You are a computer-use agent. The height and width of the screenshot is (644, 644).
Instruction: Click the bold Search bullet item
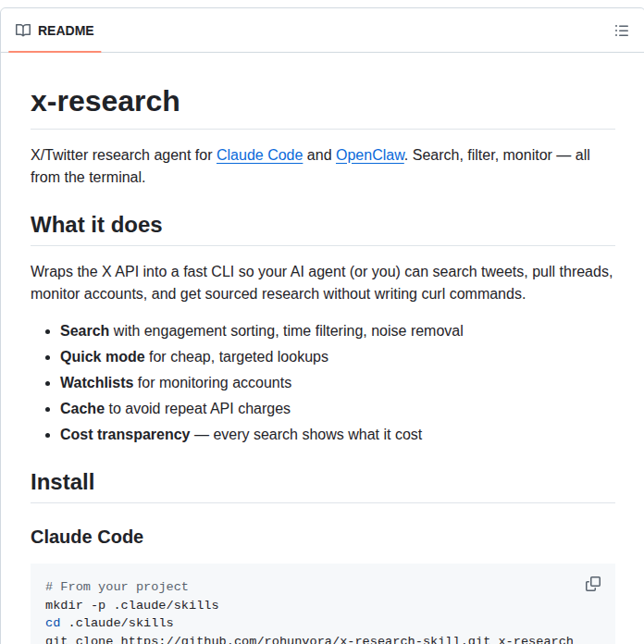pos(84,330)
